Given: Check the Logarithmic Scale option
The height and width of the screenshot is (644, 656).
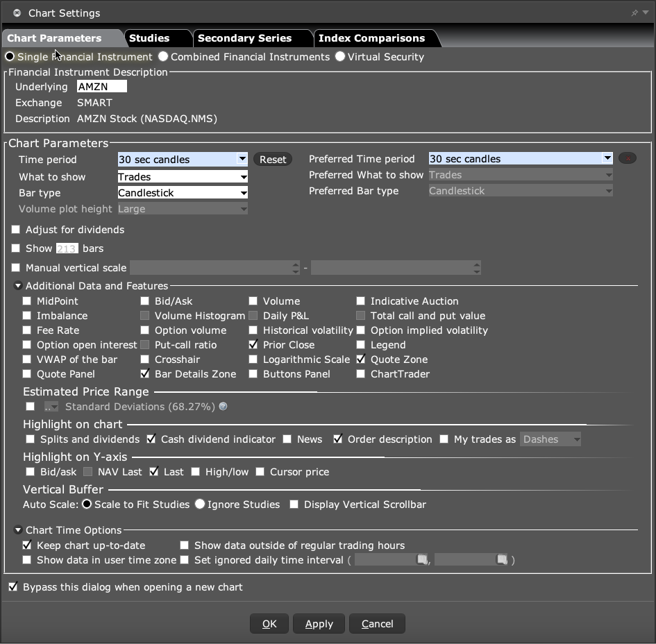Looking at the screenshot, I should coord(253,359).
